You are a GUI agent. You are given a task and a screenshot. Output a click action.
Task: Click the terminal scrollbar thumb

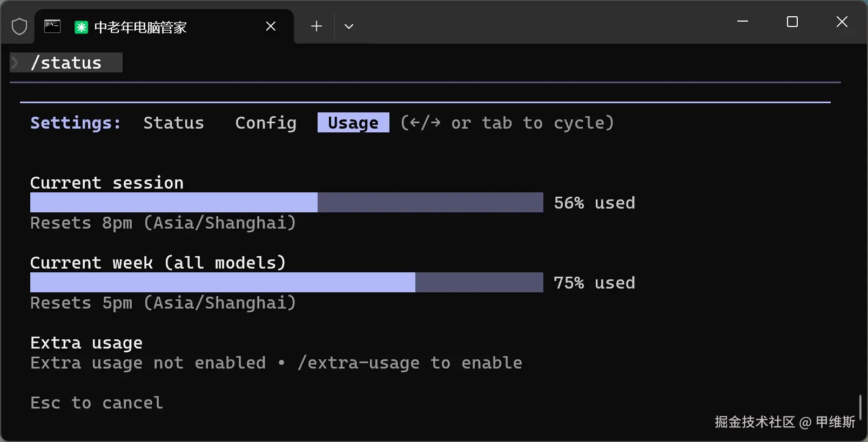point(860,407)
